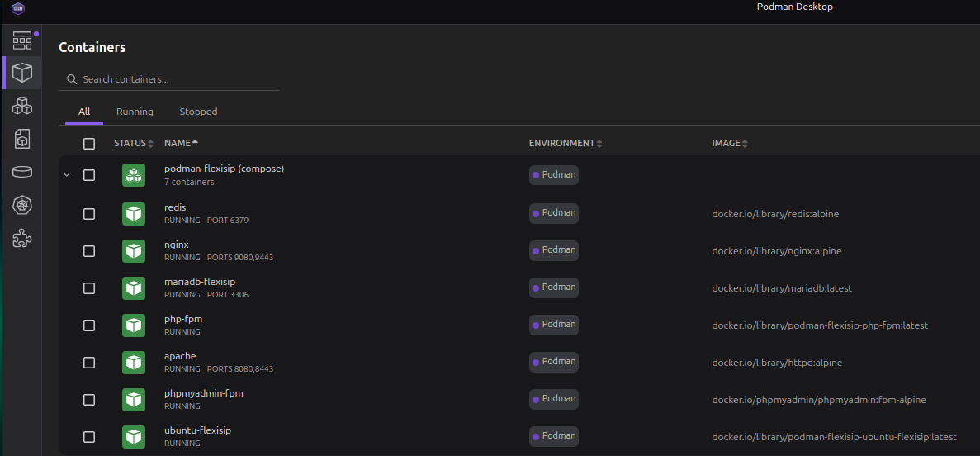
Task: Click the php-fpm container status icon
Action: 133,325
